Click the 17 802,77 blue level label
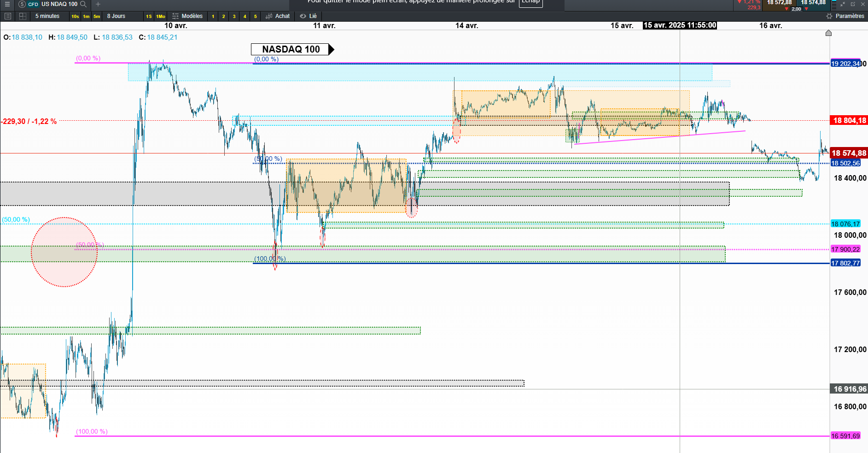 pyautogui.click(x=845, y=263)
